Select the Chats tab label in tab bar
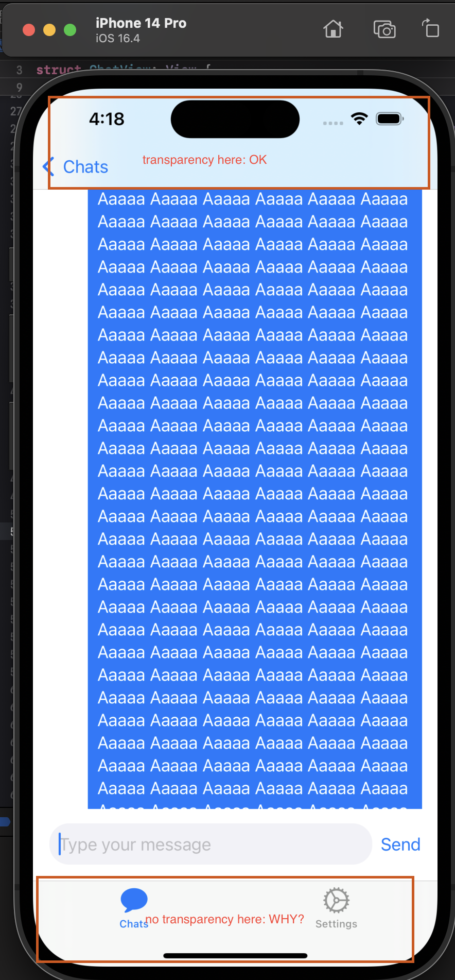 coord(134,924)
